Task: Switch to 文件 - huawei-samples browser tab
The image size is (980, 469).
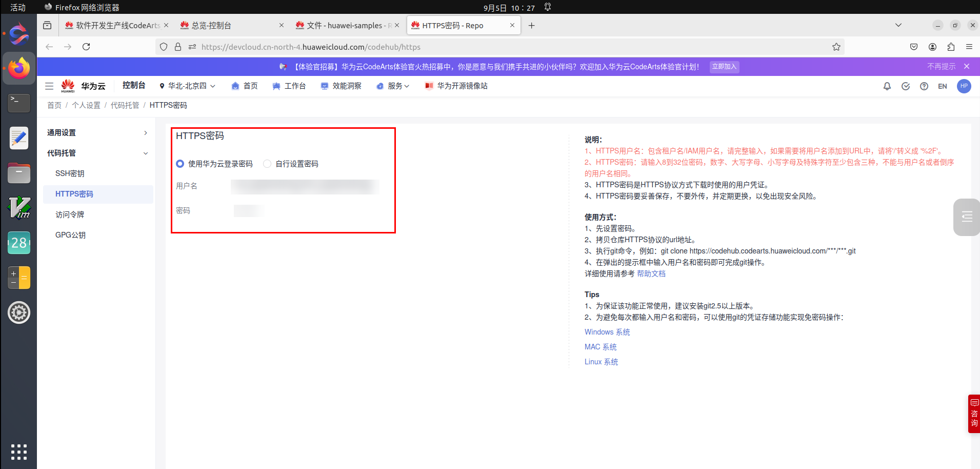Action: 348,25
